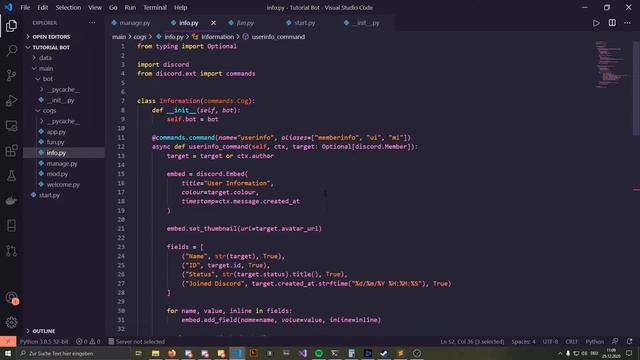Open Visual Studio purple icon in taskbar
The image size is (640, 360).
[x=302, y=353]
